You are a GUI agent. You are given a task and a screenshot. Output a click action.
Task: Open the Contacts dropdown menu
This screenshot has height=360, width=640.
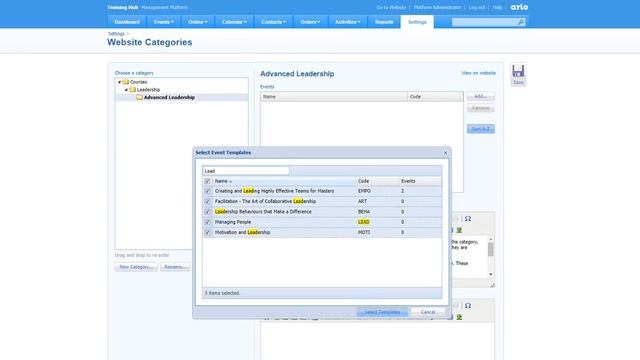pos(273,22)
